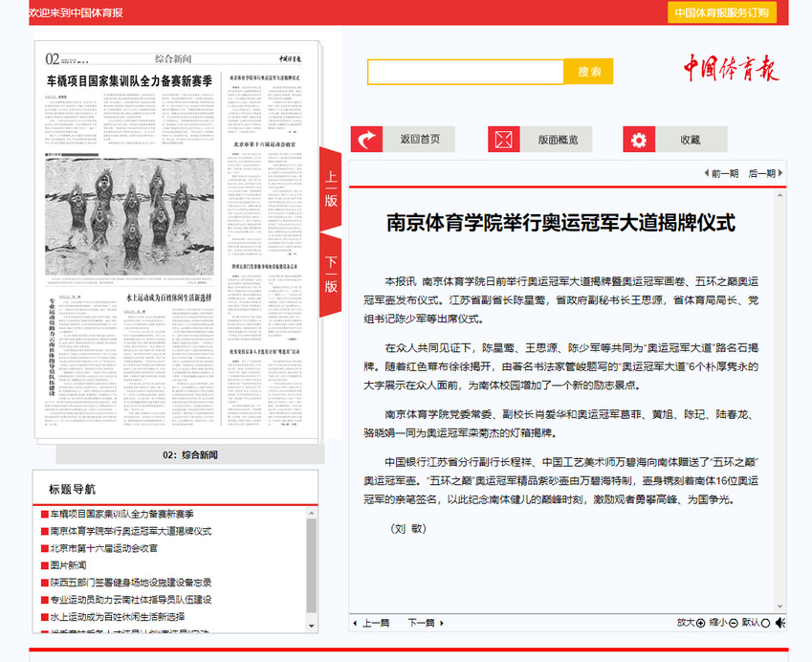The image size is (812, 662).
Task: Switch to the next page via 下一版 tab
Action: (x=331, y=274)
